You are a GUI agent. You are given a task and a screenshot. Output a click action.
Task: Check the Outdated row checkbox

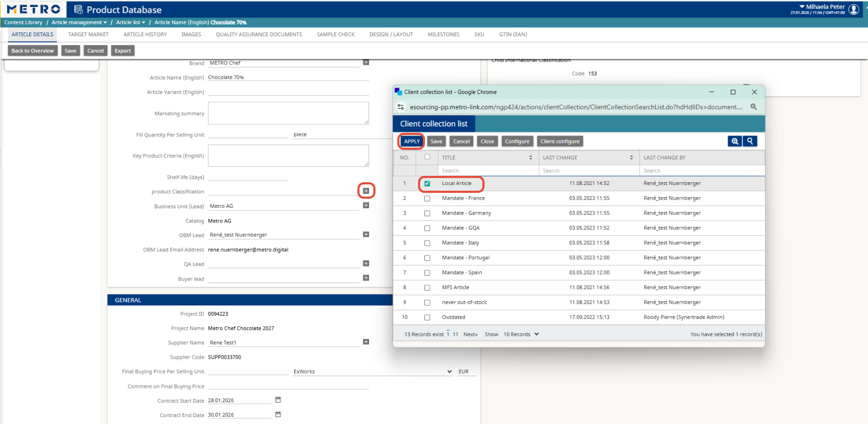pos(427,317)
